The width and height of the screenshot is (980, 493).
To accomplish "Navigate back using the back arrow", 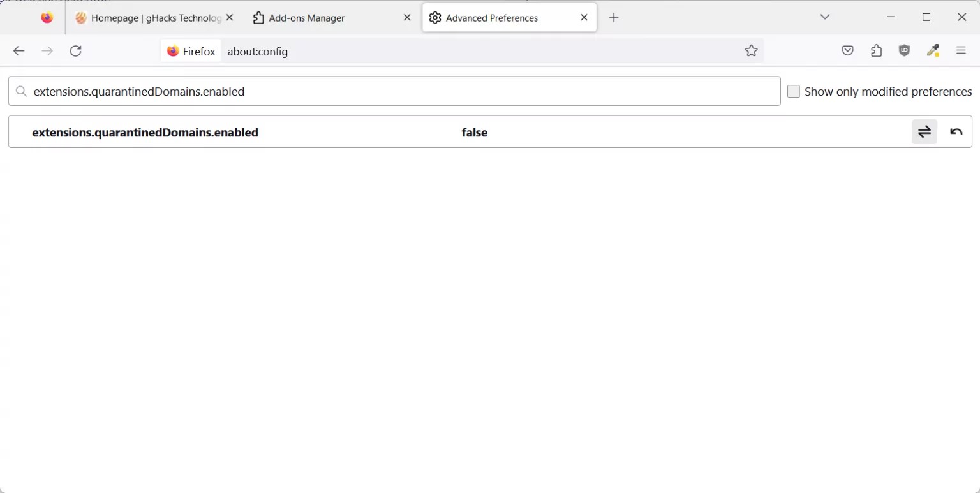I will coord(19,51).
